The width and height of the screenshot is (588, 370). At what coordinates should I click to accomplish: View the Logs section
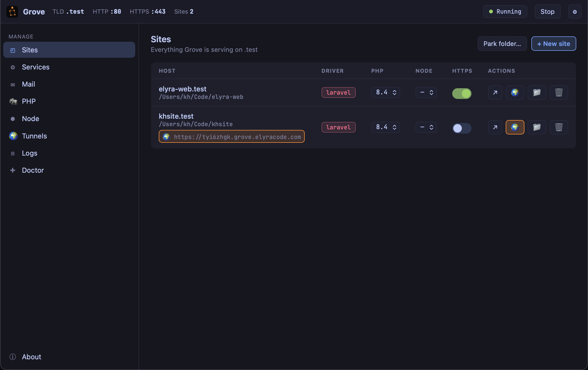(69, 153)
